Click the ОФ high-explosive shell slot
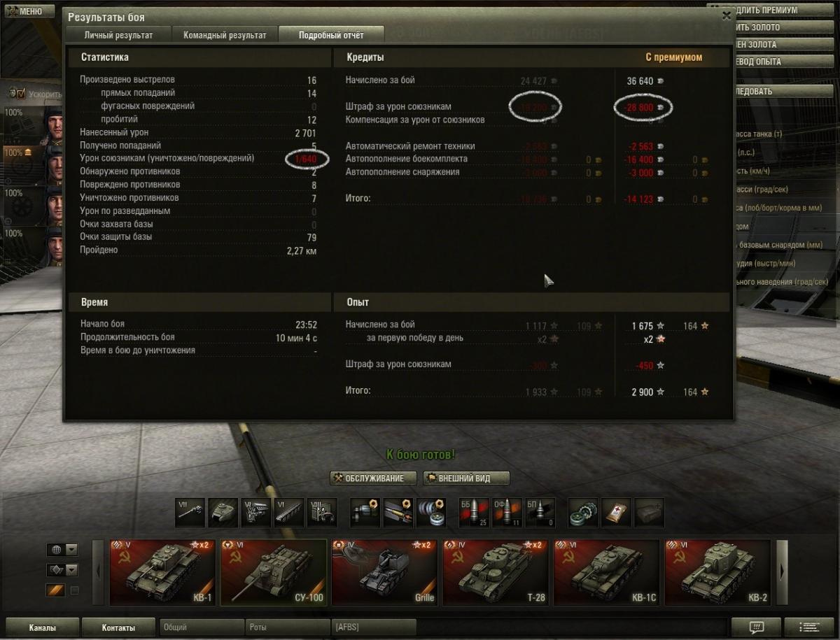Image resolution: width=840 pixels, height=640 pixels. point(507,512)
